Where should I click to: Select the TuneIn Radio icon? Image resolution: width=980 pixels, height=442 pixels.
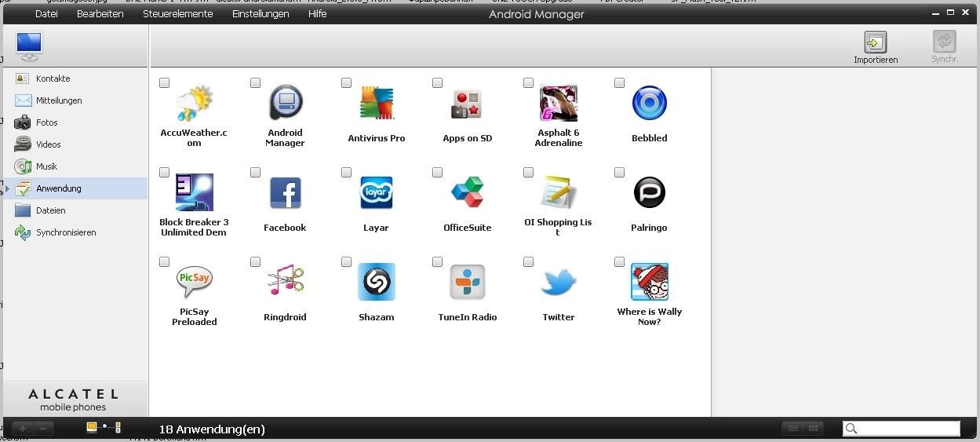point(467,282)
